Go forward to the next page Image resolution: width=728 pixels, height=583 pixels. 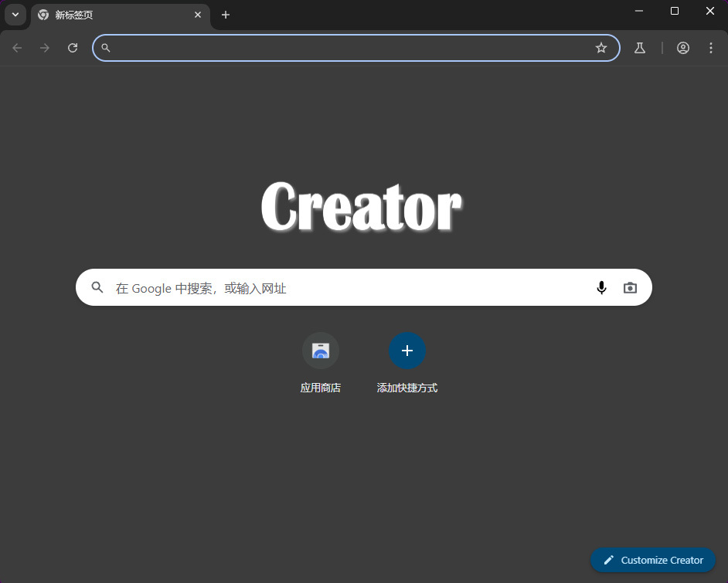pyautogui.click(x=45, y=48)
